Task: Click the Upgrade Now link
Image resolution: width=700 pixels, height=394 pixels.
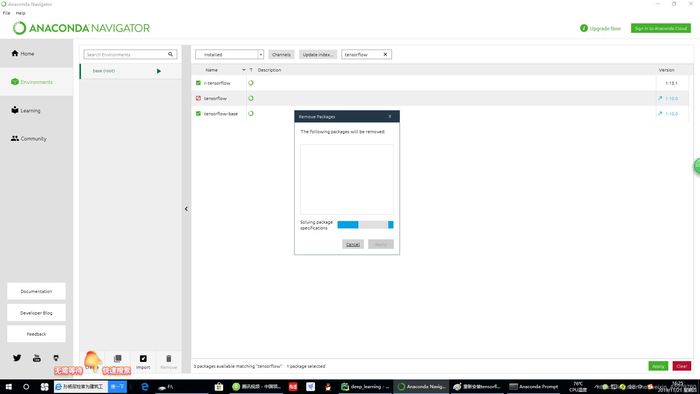Action: (605, 29)
